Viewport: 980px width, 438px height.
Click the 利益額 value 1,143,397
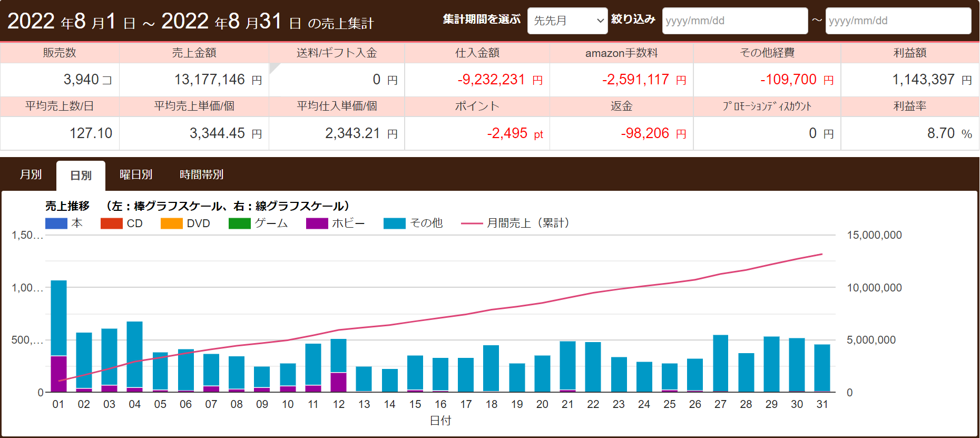point(923,80)
